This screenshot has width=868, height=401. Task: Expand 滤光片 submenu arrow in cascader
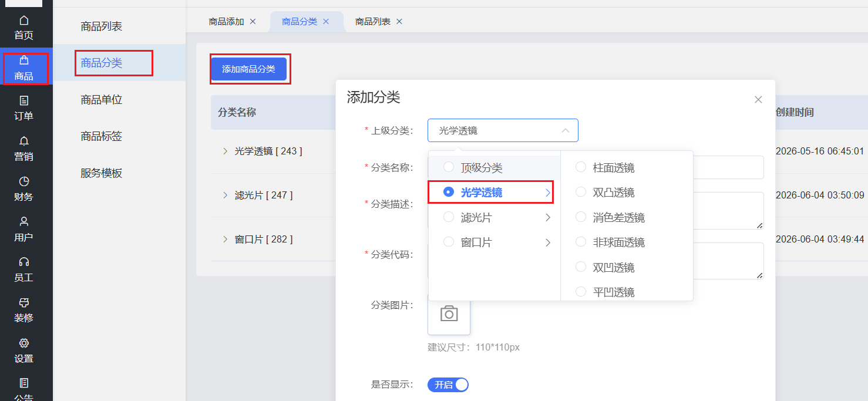click(x=547, y=217)
